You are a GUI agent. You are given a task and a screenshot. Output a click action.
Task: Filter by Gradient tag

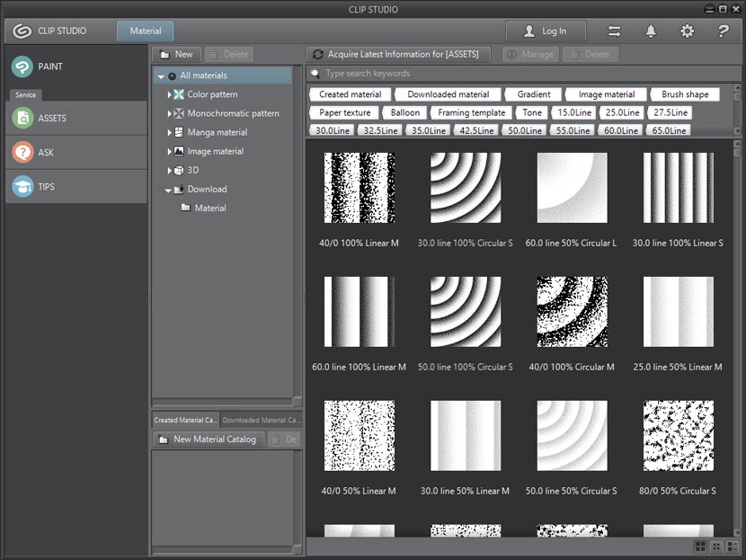pos(534,94)
